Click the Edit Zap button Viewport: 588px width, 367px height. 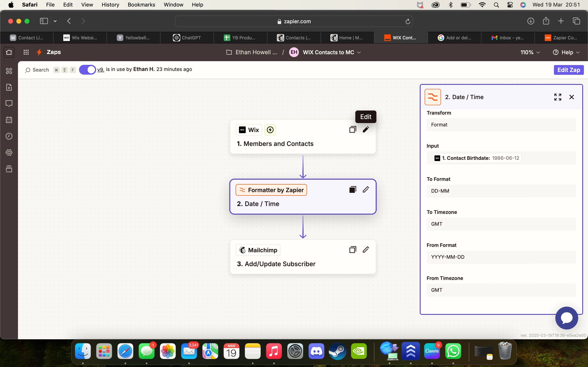click(569, 70)
